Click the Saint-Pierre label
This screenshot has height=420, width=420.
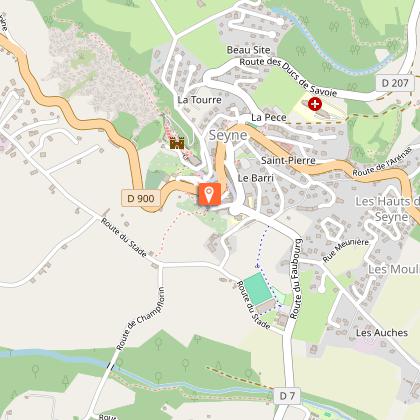pyautogui.click(x=288, y=160)
